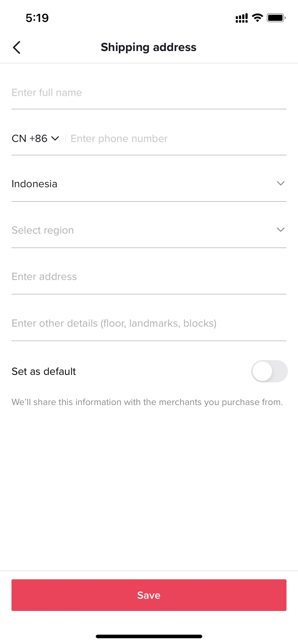298x644 pixels.
Task: Tap the Set as default label
Action: coord(44,371)
